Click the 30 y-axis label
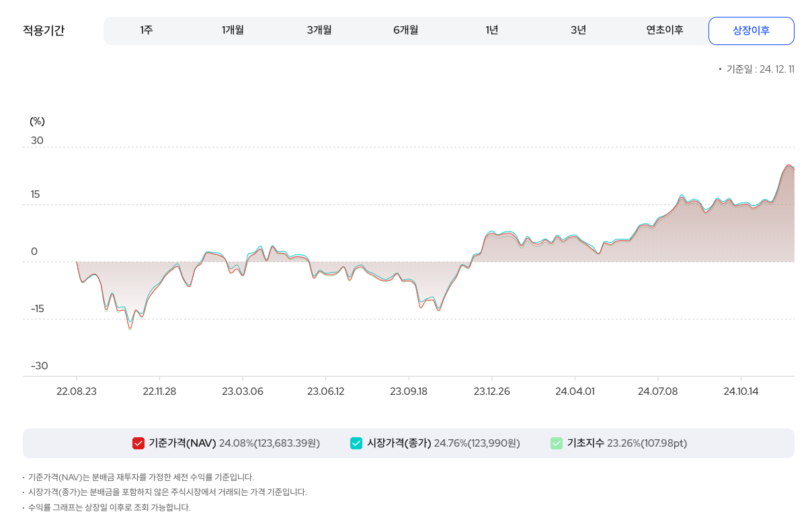This screenshot has height=520, width=812. 37,141
